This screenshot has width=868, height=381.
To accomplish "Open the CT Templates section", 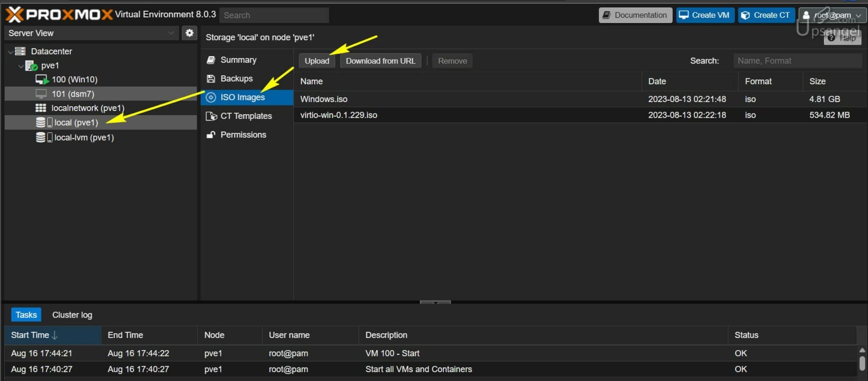I will tap(246, 116).
